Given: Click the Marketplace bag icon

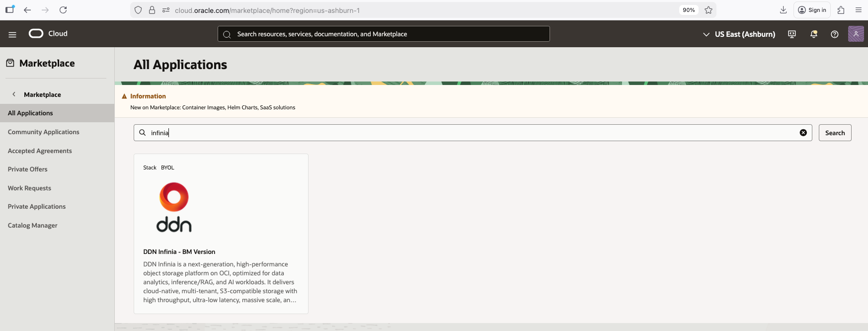Looking at the screenshot, I should [x=10, y=63].
